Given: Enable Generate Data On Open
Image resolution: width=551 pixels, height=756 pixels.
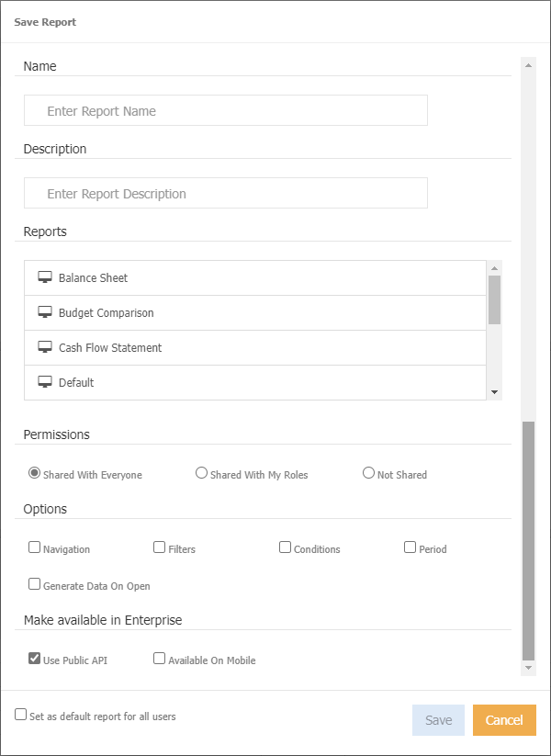Looking at the screenshot, I should (x=34, y=583).
